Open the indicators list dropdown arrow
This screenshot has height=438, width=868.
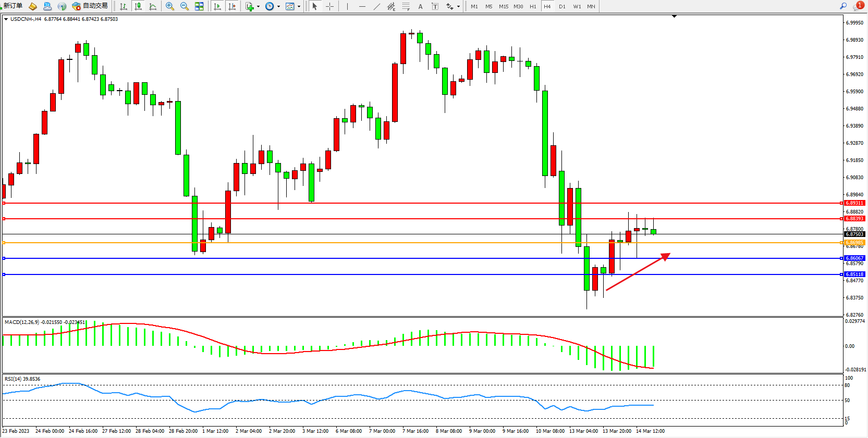point(258,7)
